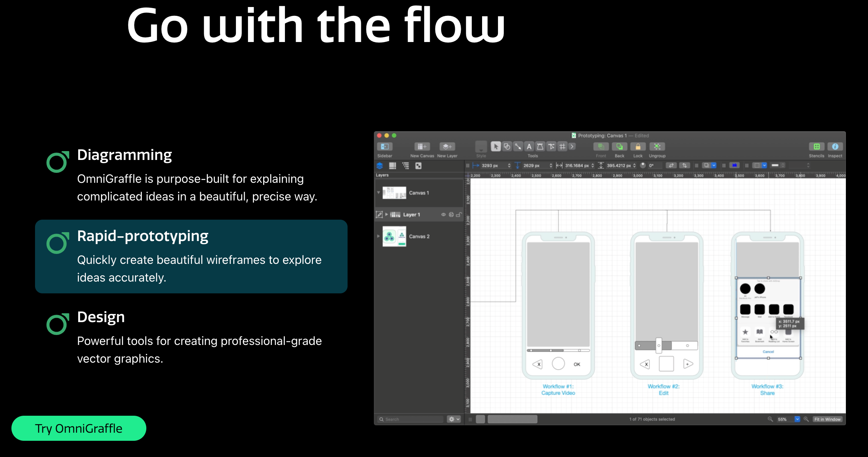868x457 pixels.
Task: Choose the Point Editor tool
Action: point(551,147)
